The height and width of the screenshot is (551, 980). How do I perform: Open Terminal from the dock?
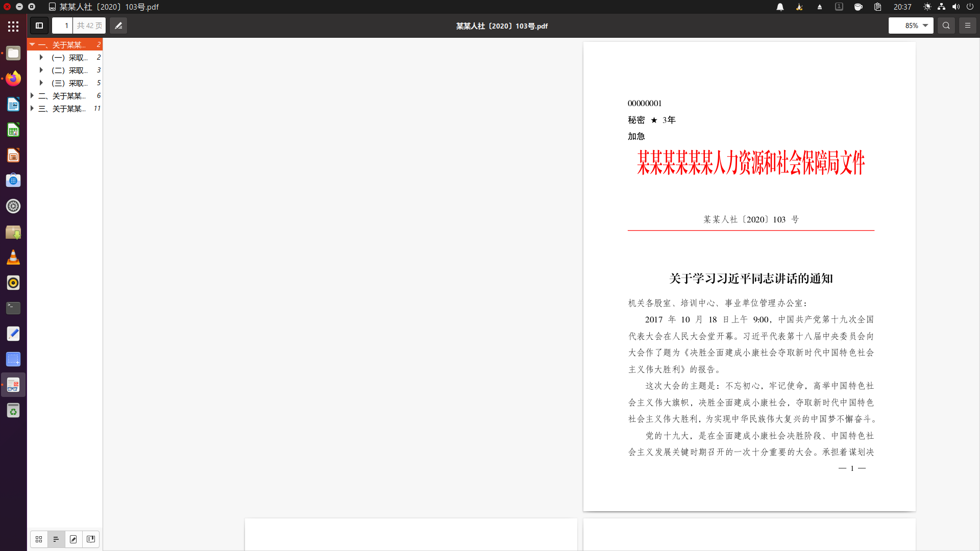coord(13,308)
